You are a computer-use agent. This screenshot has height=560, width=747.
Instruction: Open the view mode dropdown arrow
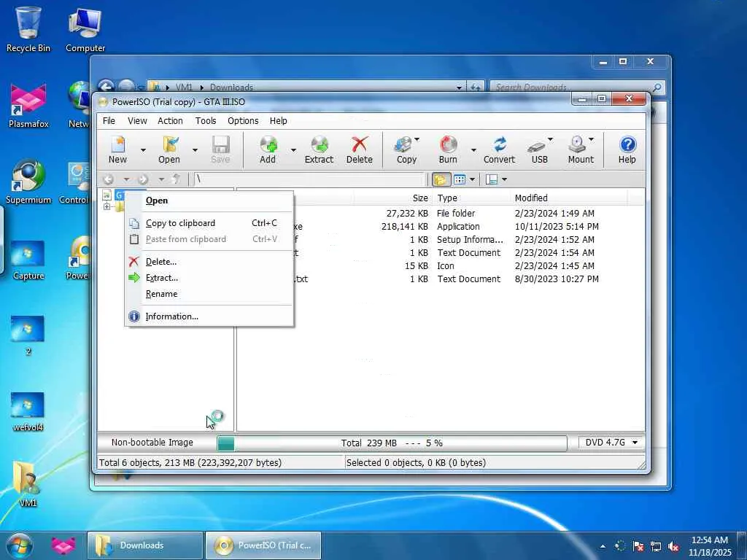(472, 179)
